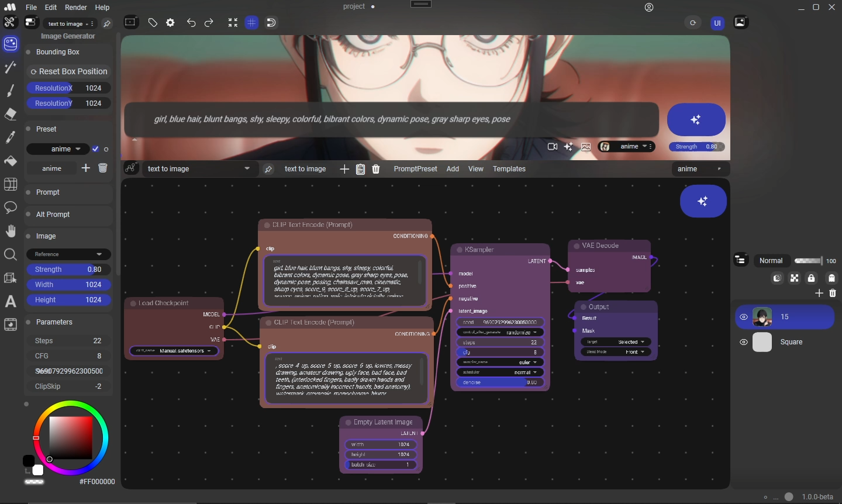Image resolution: width=842 pixels, height=504 pixels.
Task: Open the Templates menu
Action: (x=509, y=169)
